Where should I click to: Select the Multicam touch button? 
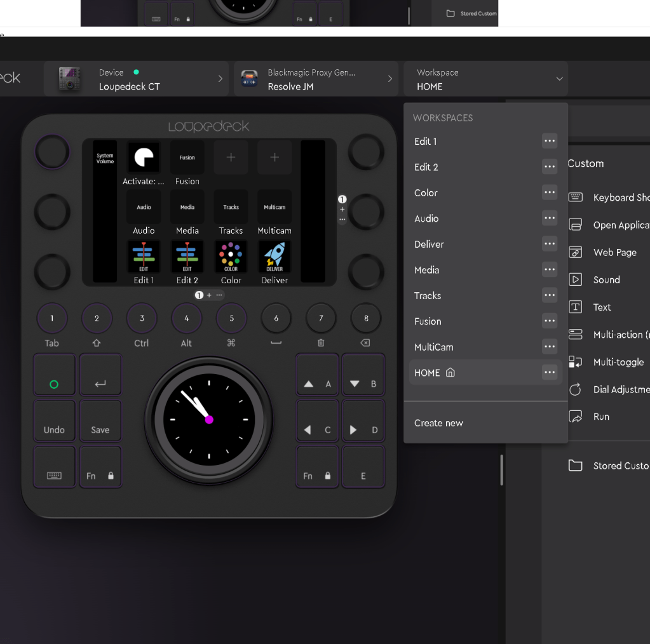pos(274,207)
